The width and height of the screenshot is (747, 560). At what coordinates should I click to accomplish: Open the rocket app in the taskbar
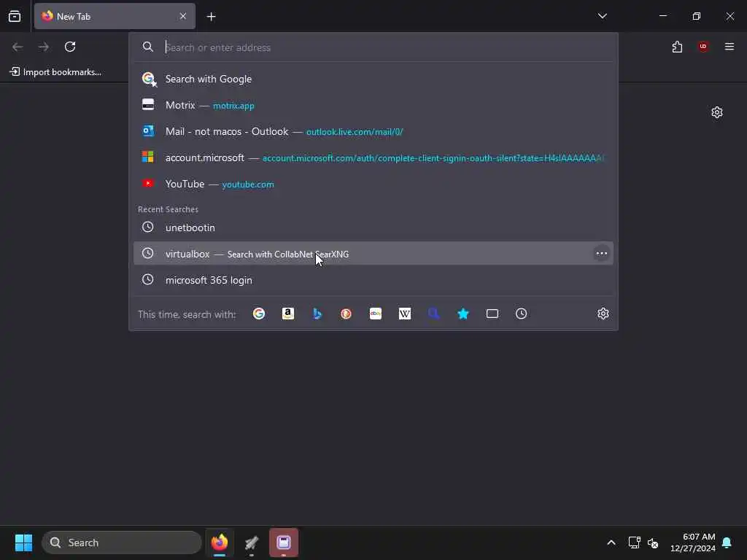point(252,542)
